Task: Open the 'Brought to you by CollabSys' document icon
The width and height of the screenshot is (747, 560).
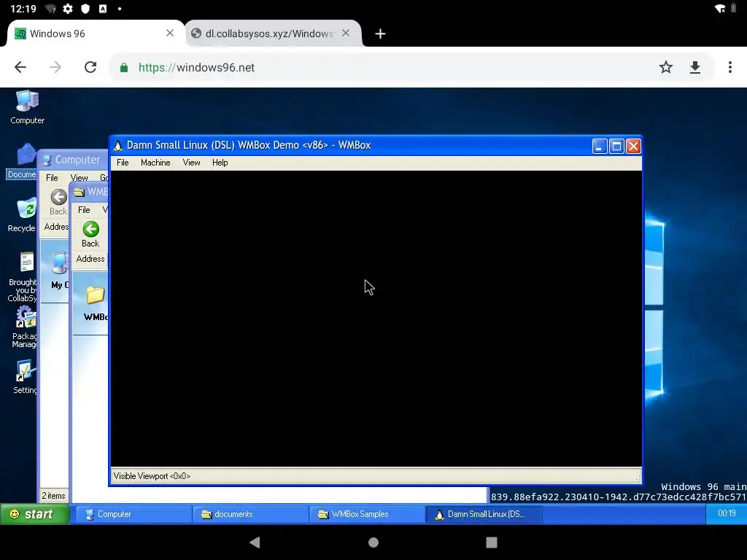Action: 23,276
